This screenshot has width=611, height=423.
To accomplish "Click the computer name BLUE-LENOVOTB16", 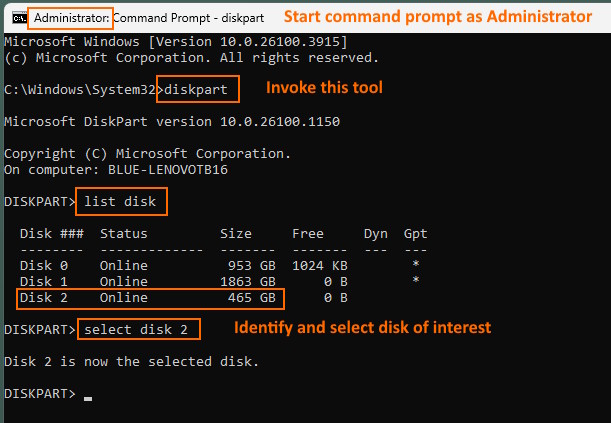I will (168, 170).
